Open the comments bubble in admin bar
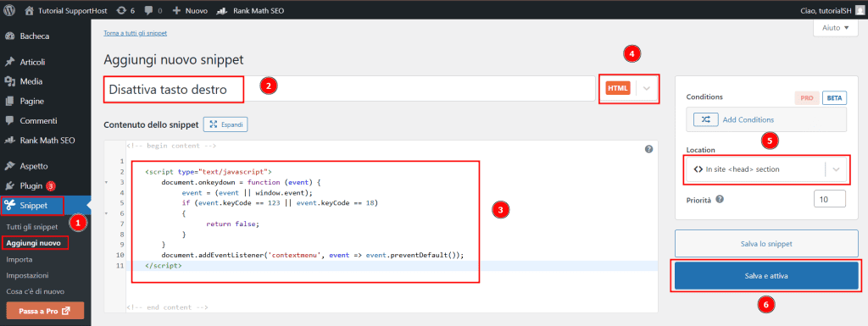Viewport: 868px width, 326px height. point(153,10)
